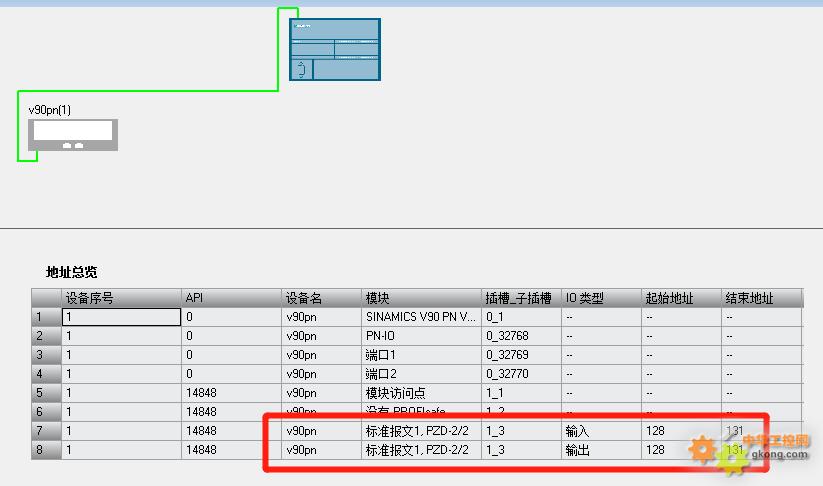
Task: Click the v90pn device name in row 1
Action: click(x=322, y=317)
